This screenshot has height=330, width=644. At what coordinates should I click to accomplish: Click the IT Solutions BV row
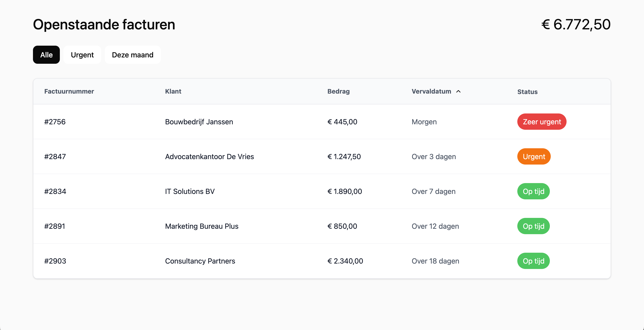click(x=190, y=191)
